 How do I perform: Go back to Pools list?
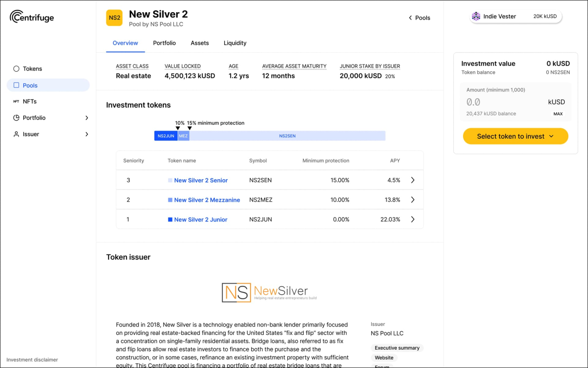click(419, 18)
